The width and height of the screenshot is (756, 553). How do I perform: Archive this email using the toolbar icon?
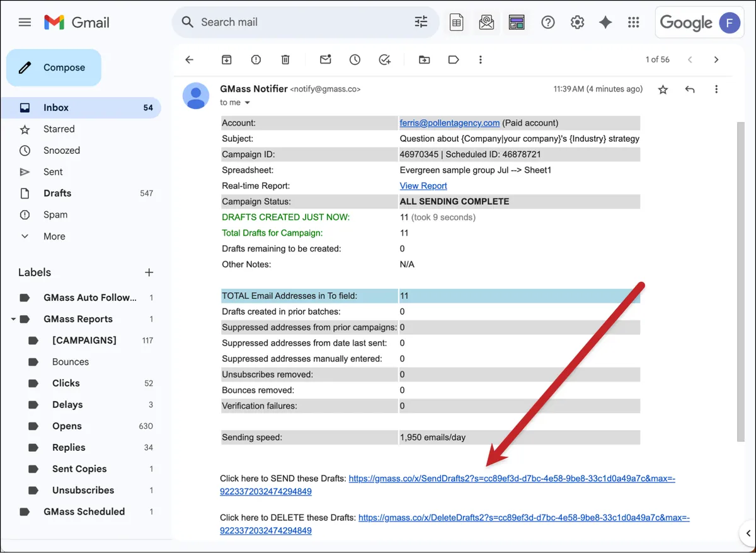[x=226, y=59]
